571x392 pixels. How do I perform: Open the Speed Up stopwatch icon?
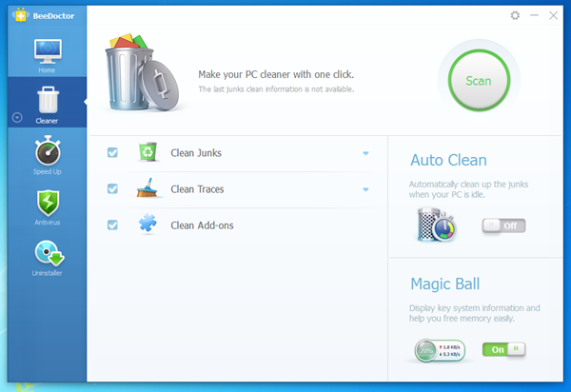coord(48,150)
